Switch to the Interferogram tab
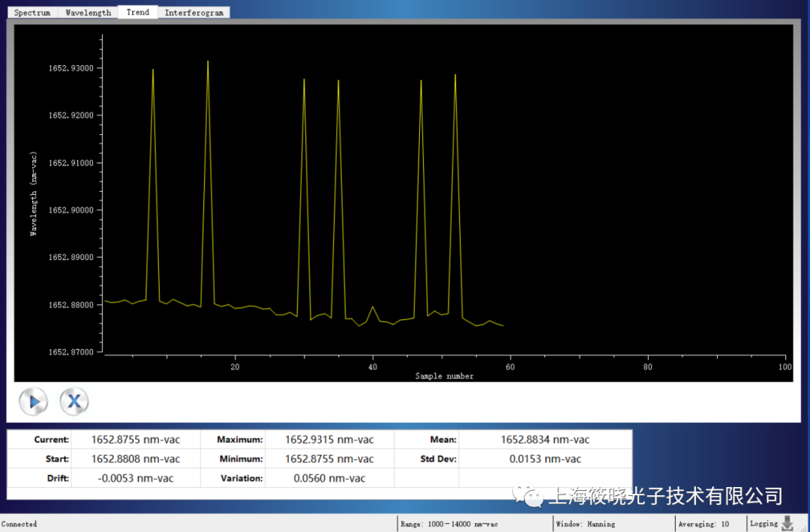This screenshot has width=810, height=532. [193, 13]
